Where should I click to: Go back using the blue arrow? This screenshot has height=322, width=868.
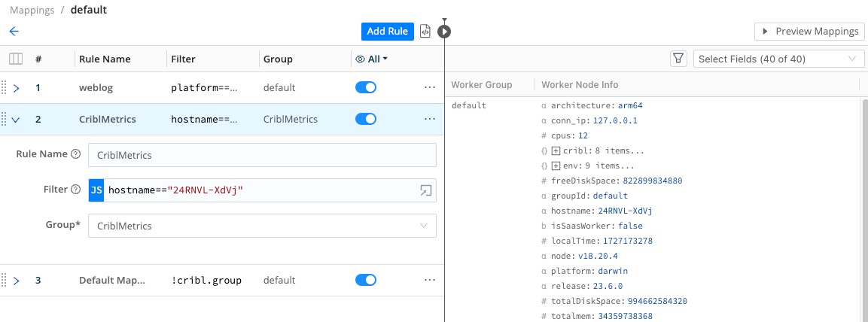click(14, 31)
